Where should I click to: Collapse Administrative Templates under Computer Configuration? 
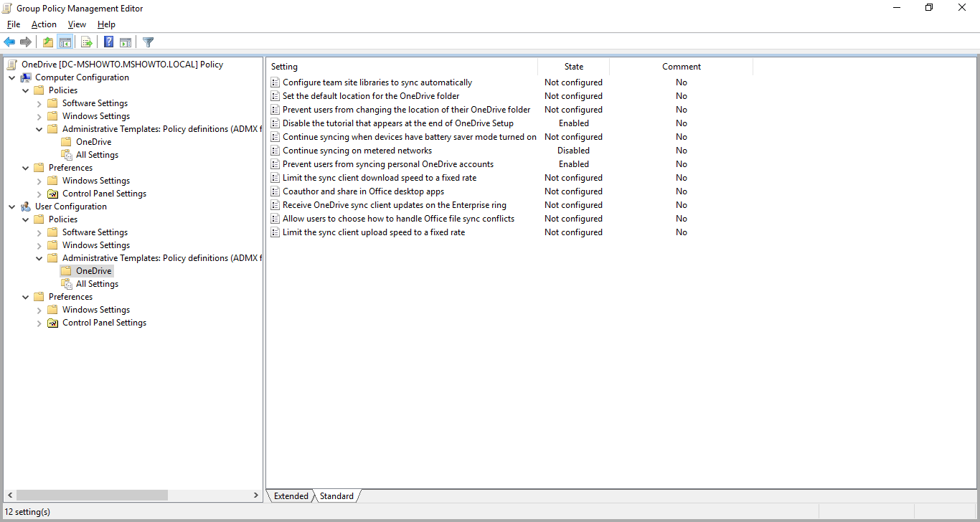[39, 129]
